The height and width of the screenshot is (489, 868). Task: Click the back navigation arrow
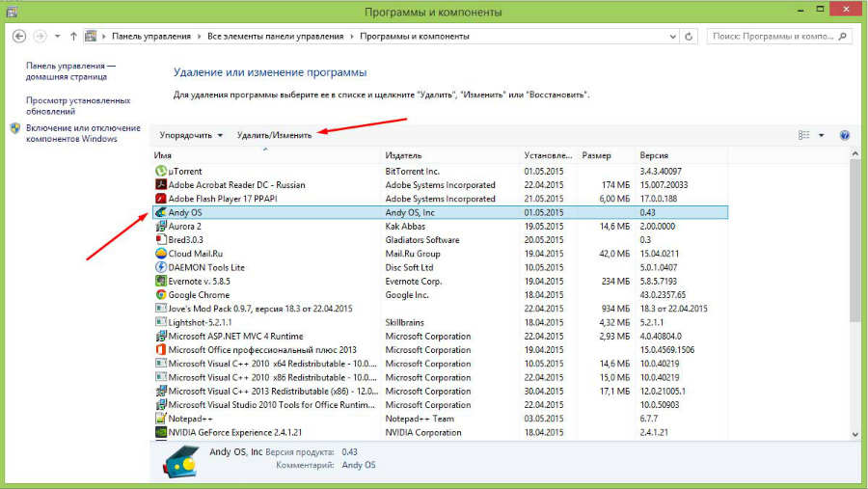coord(18,36)
